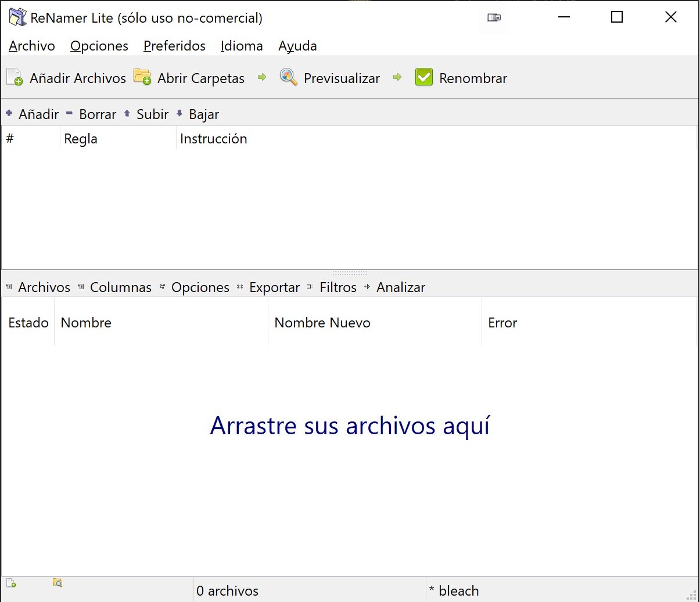Screen dimensions: 700x602
Task: Click the Previsualizar magnifier icon
Action: pyautogui.click(x=288, y=77)
